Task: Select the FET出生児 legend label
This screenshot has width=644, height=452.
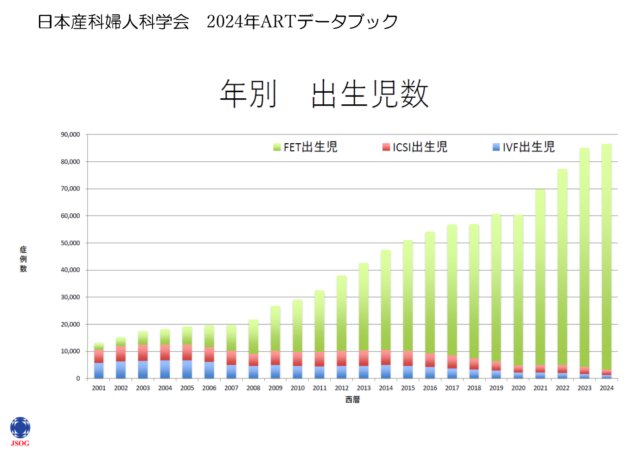Action: pos(310,147)
